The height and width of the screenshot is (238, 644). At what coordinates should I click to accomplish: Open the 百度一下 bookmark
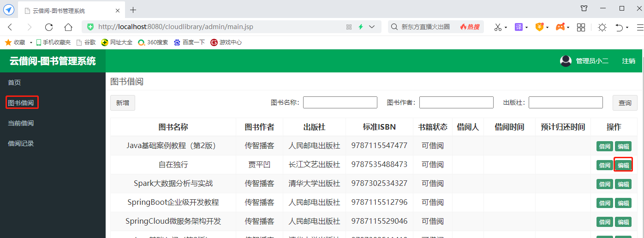tap(189, 42)
